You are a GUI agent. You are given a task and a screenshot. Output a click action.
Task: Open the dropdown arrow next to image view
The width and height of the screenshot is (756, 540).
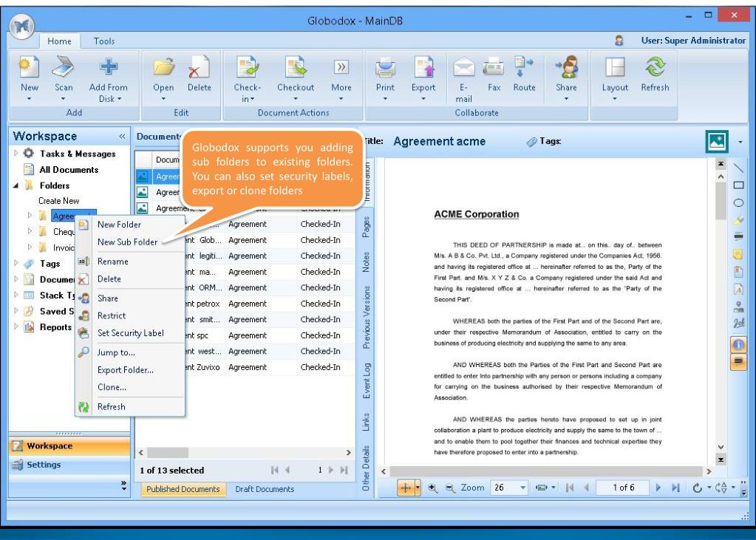(740, 142)
